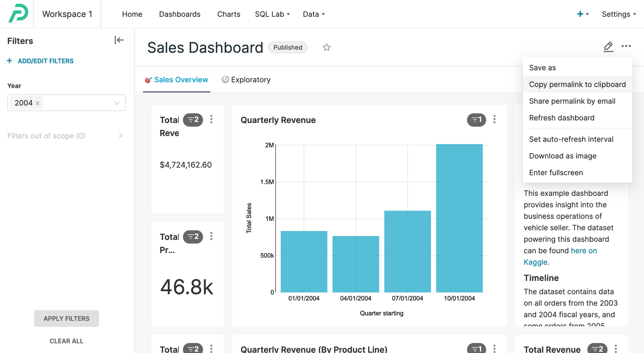The image size is (644, 353).
Task: Click the Preset logo icon
Action: tap(18, 14)
